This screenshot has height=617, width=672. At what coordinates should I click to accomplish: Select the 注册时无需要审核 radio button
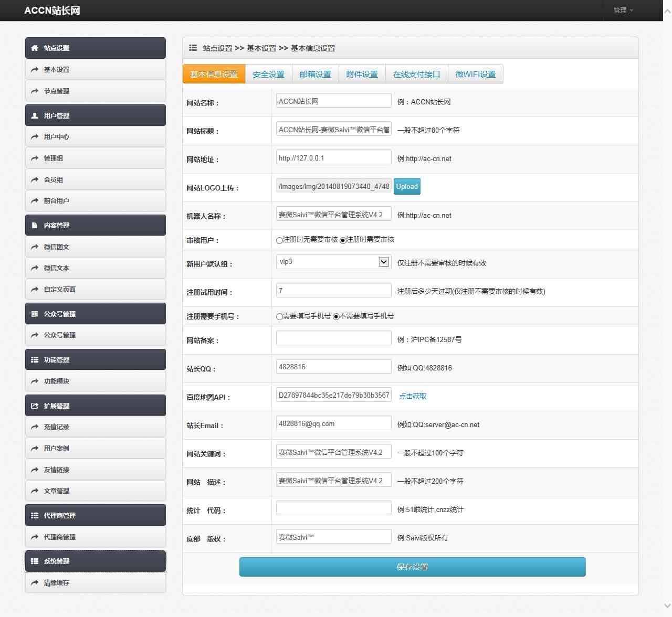pyautogui.click(x=279, y=240)
